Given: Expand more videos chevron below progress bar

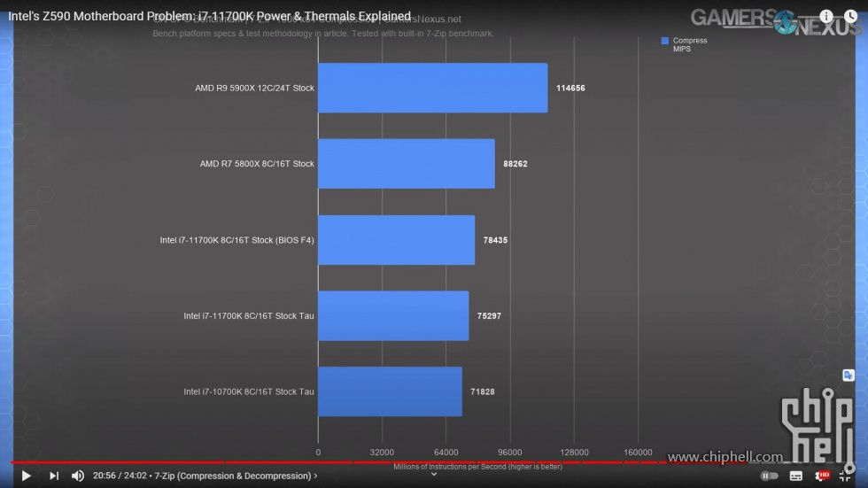Looking at the screenshot, I should pos(434,474).
